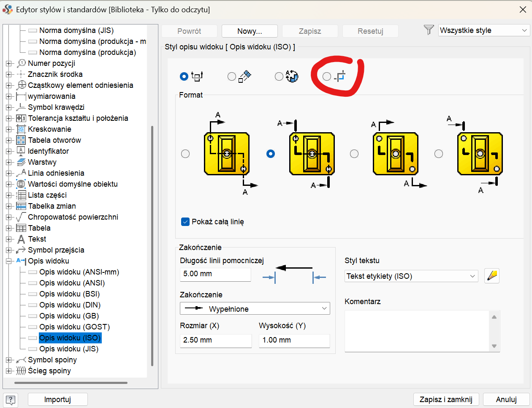
Task: Select Opis widoku (DIN) style
Action: click(70, 305)
